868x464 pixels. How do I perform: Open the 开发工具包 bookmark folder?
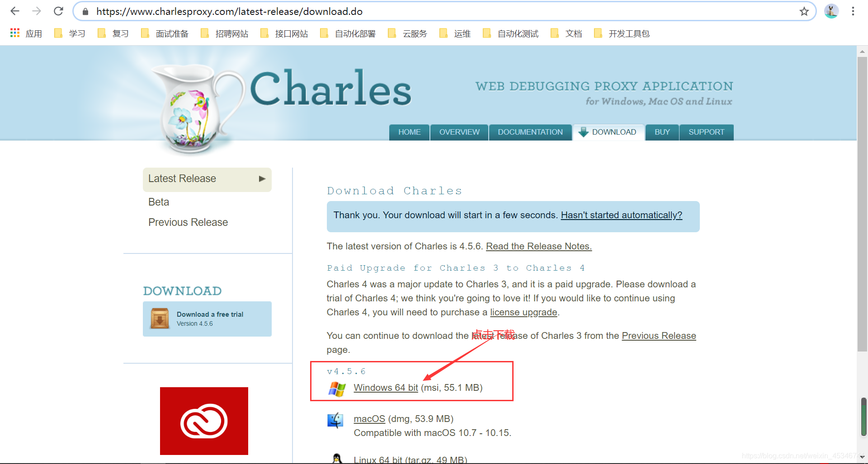click(x=622, y=33)
